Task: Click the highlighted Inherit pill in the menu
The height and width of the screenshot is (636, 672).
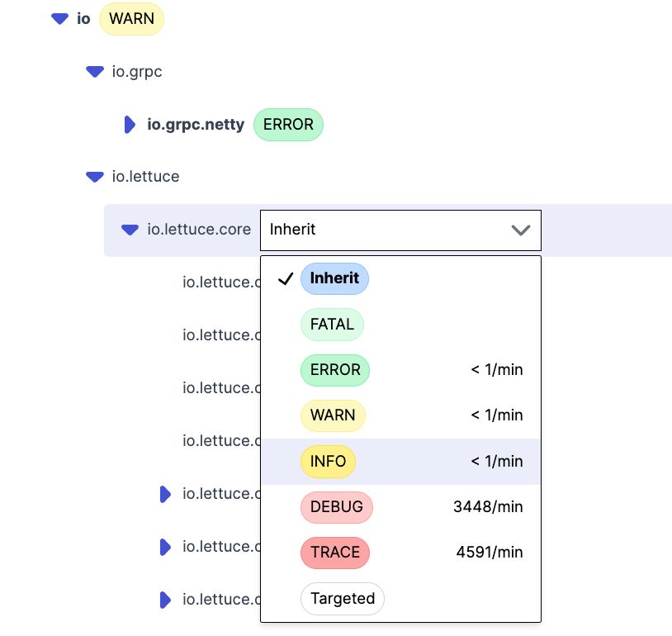Action: coord(334,278)
